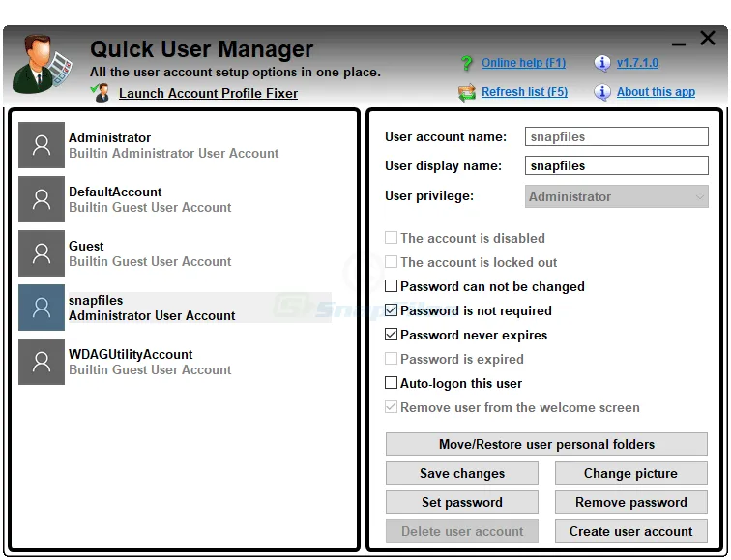This screenshot has width=731, height=560.
Task: Enable Password can not be changed
Action: [391, 286]
